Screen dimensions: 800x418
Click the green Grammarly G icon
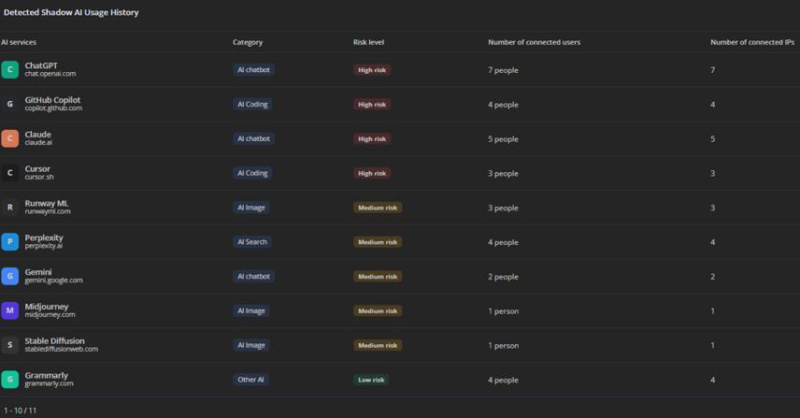10,379
